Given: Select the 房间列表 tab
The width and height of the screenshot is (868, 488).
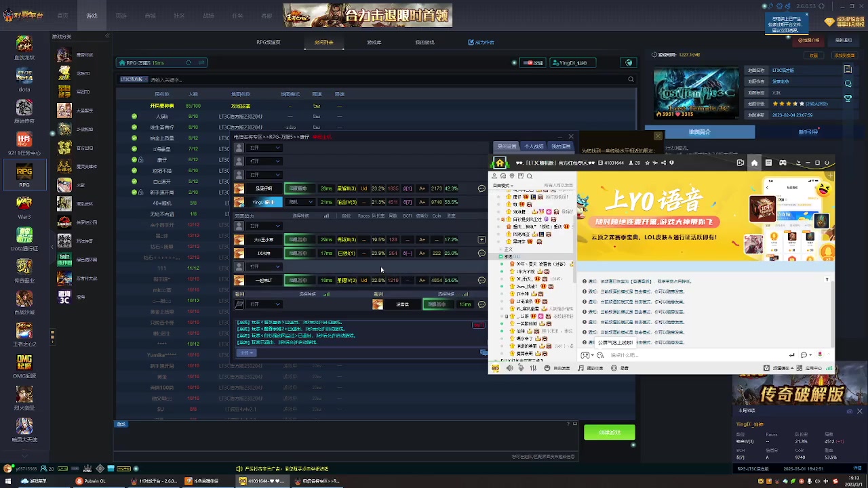Looking at the screenshot, I should [x=323, y=42].
